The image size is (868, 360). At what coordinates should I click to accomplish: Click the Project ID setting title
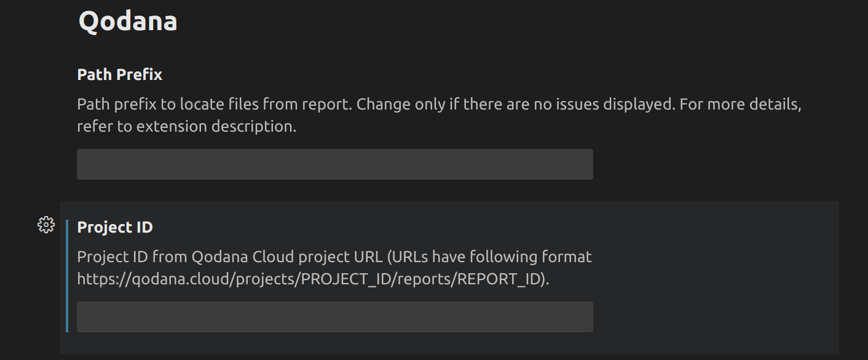pos(115,227)
